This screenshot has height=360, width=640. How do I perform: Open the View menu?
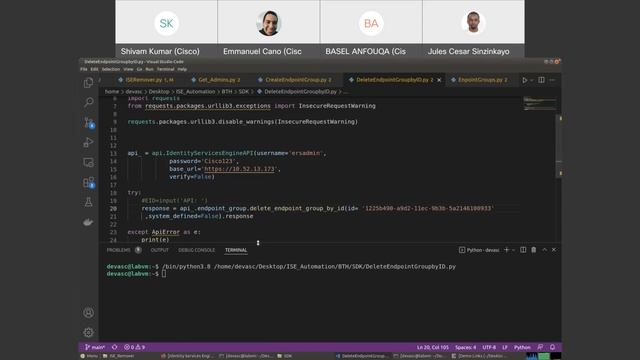128,69
